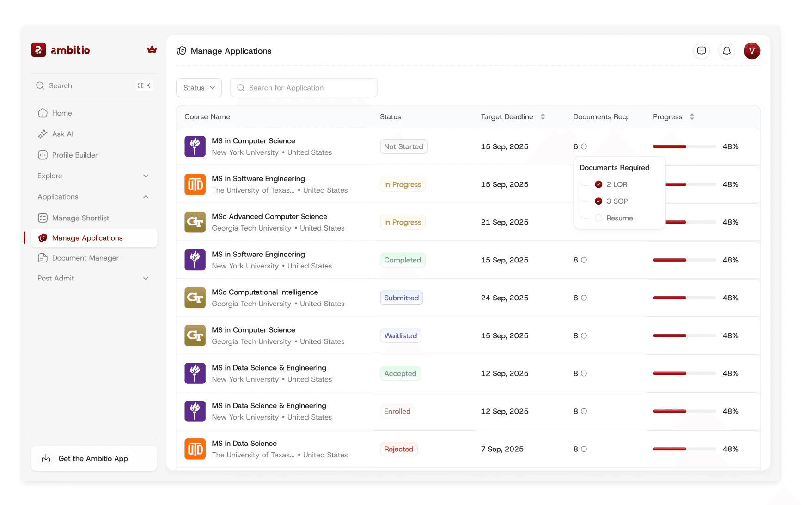Click UTD logo for MS in Data Science

pyautogui.click(x=195, y=449)
